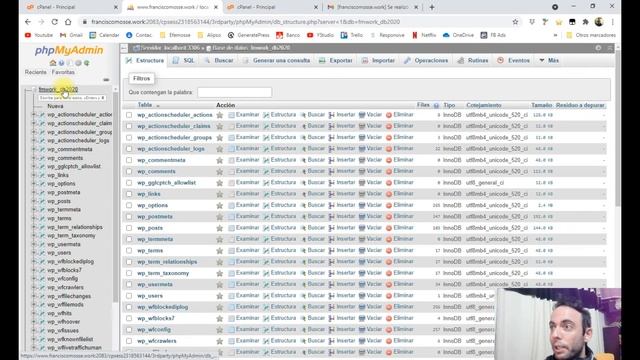Expand wp_comments in navigation tree
640x360 pixels.
tap(34, 158)
